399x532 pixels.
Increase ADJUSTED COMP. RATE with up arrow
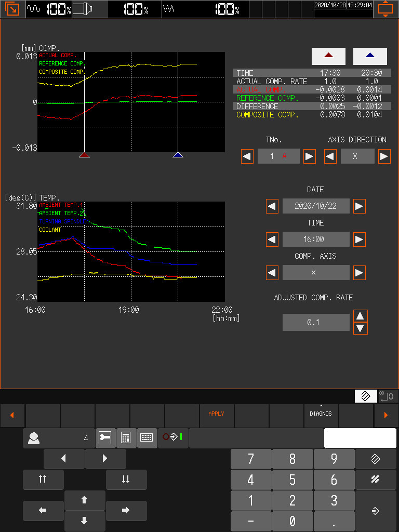pyautogui.click(x=361, y=316)
